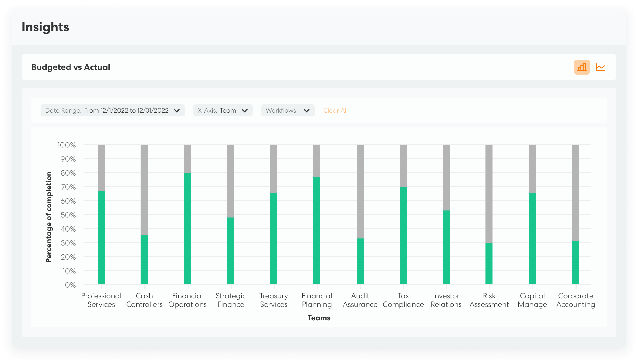Click the Insights page title
638x364 pixels.
click(x=45, y=27)
